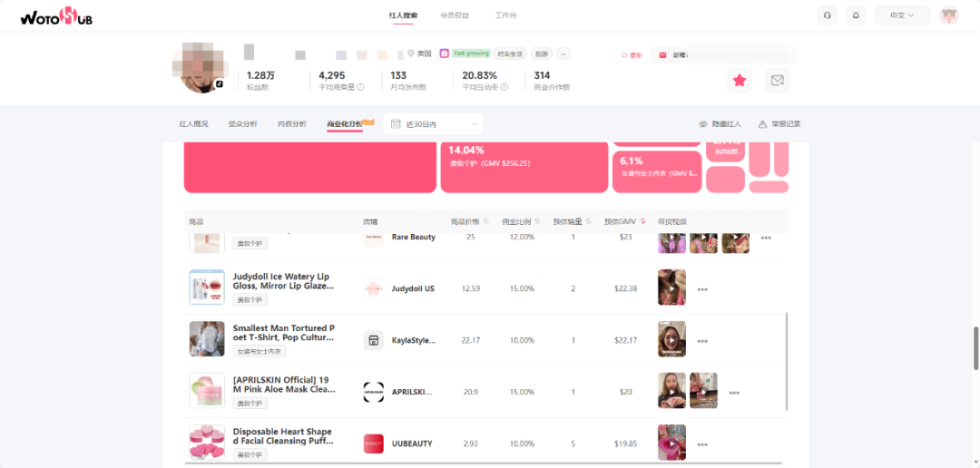Click the page vertical scrollbar thumb
This screenshot has width=980, height=468.
pos(976,348)
